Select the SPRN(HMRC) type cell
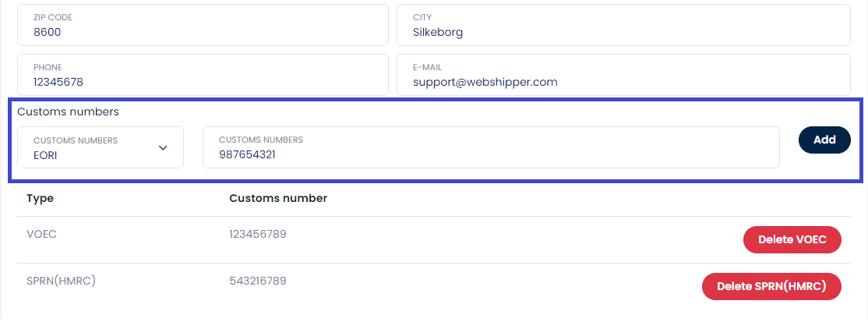The image size is (868, 322). coord(60,281)
